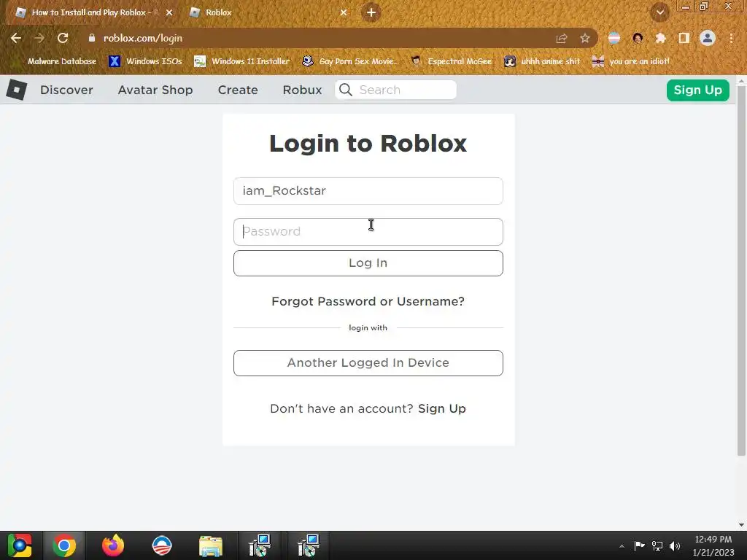
Task: Launch Firefox from the taskbar
Action: point(113,545)
